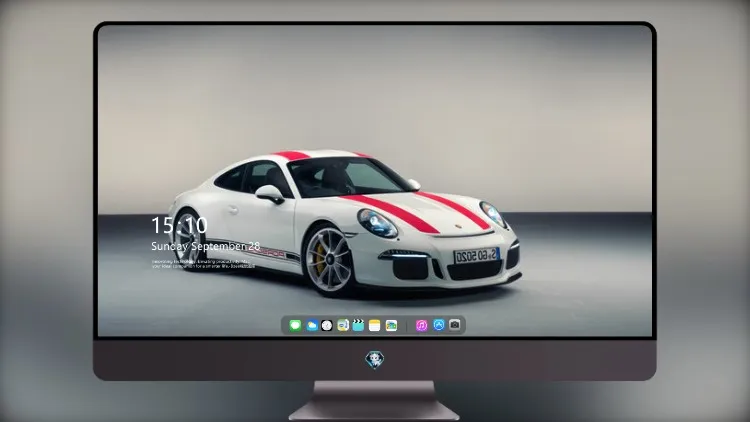
Task: Click the logo badge below the monitor screen
Action: (x=375, y=360)
